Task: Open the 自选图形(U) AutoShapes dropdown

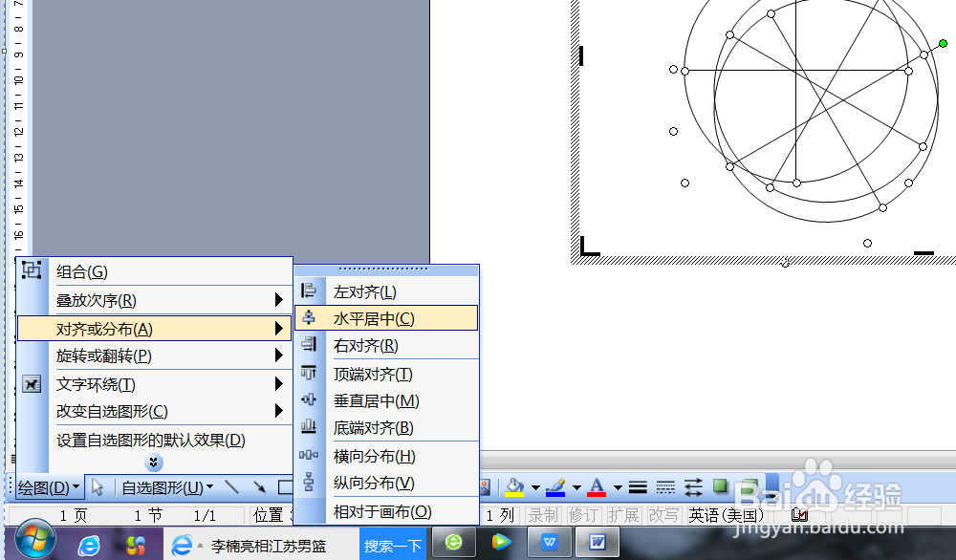Action: (x=163, y=487)
